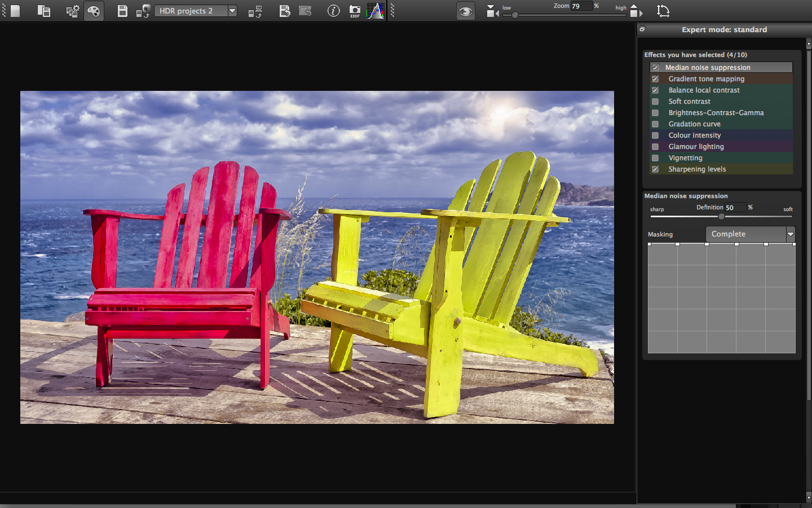
Task: Click the export stack icon right of HDR projects 2
Action: 255,11
